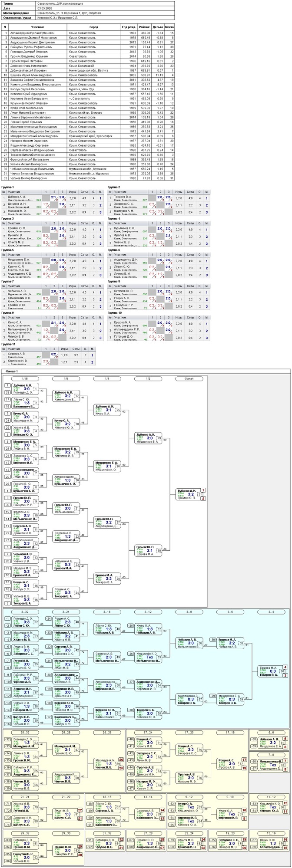Select participant Чупунов Виктор Викторович

(x=28, y=178)
